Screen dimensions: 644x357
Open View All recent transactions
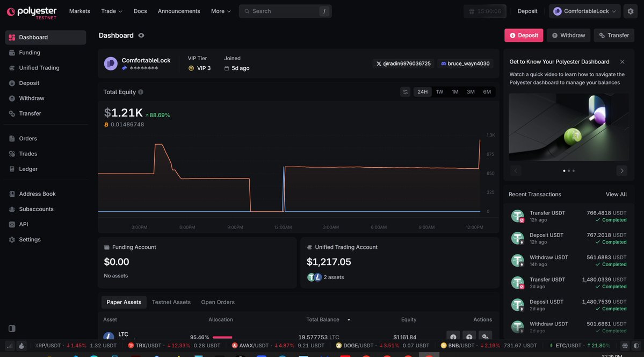click(x=616, y=195)
